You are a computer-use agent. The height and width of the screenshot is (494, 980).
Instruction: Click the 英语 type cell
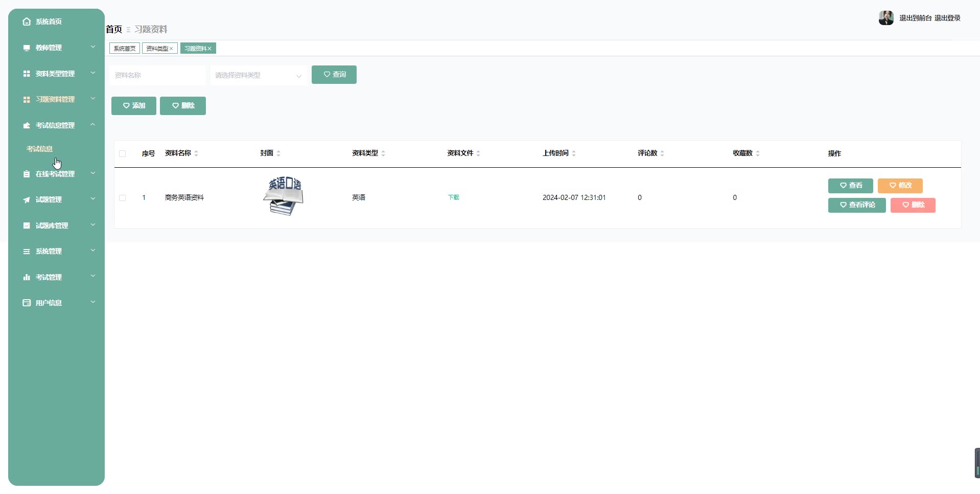359,197
